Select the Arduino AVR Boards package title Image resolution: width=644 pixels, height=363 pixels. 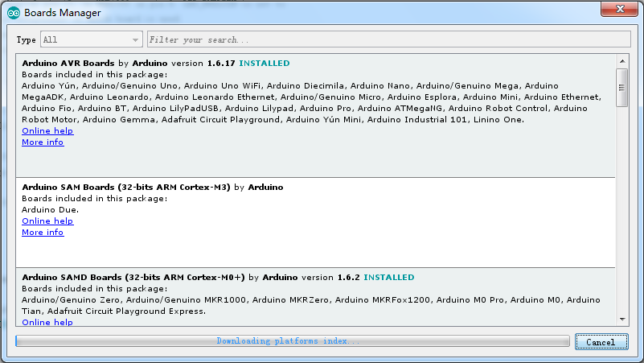click(68, 64)
